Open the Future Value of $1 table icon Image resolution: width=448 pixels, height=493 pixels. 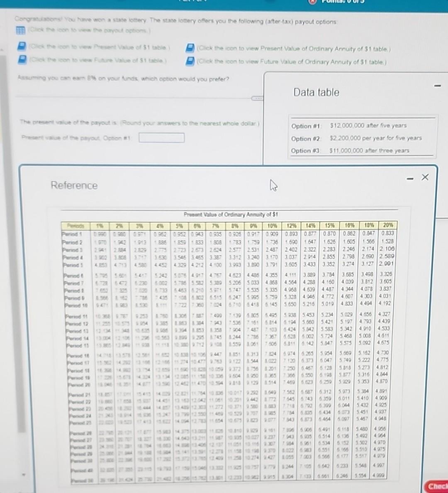pos(22,60)
